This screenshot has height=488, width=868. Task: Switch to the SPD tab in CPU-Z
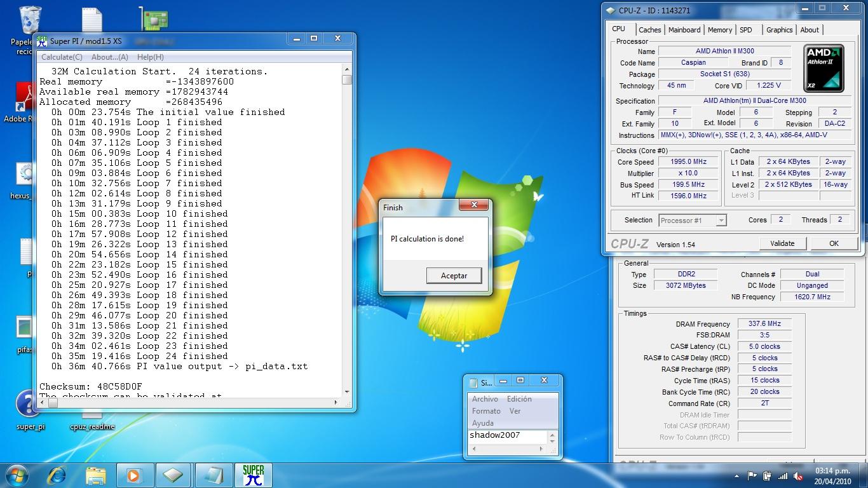click(746, 30)
